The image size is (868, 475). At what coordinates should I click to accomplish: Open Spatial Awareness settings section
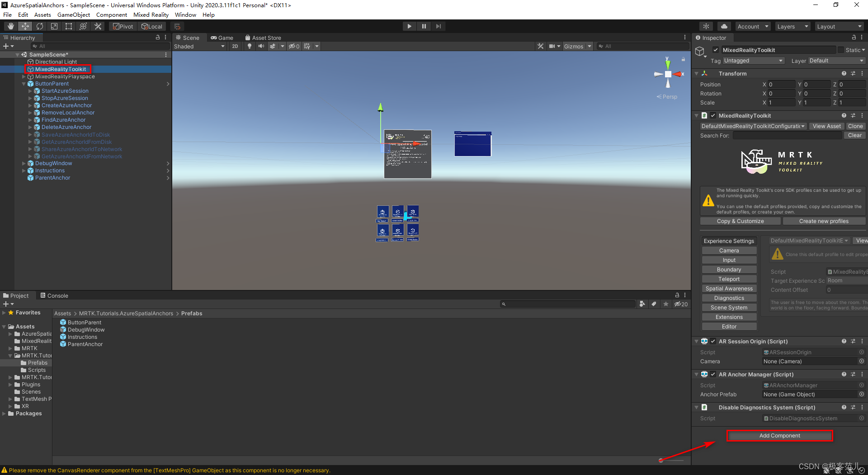click(x=729, y=289)
